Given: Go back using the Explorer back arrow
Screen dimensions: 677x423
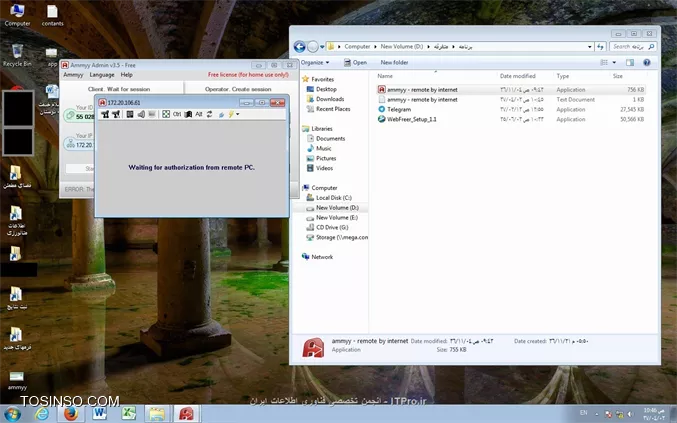Looking at the screenshot, I should click(299, 46).
